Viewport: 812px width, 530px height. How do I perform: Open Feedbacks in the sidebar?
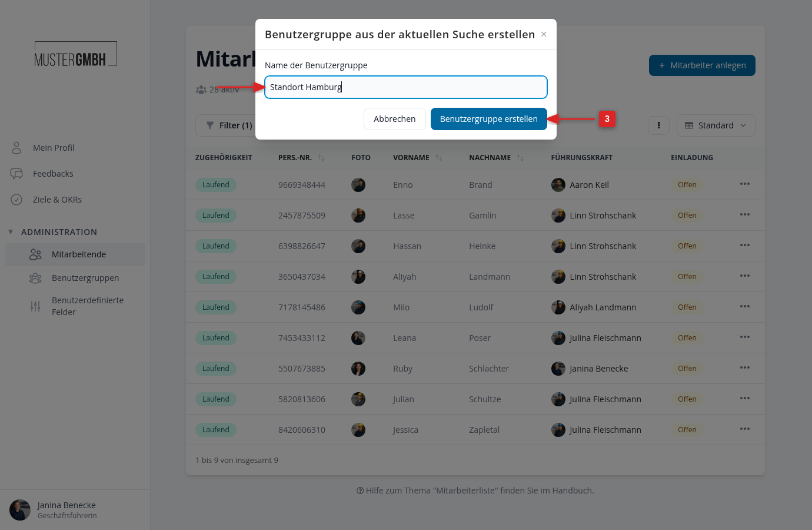point(75,174)
